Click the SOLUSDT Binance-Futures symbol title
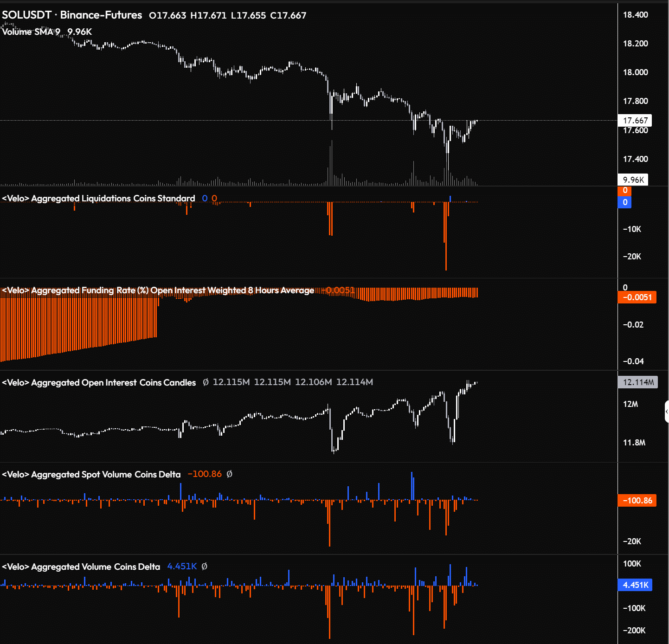This screenshot has height=644, width=669. pyautogui.click(x=72, y=15)
